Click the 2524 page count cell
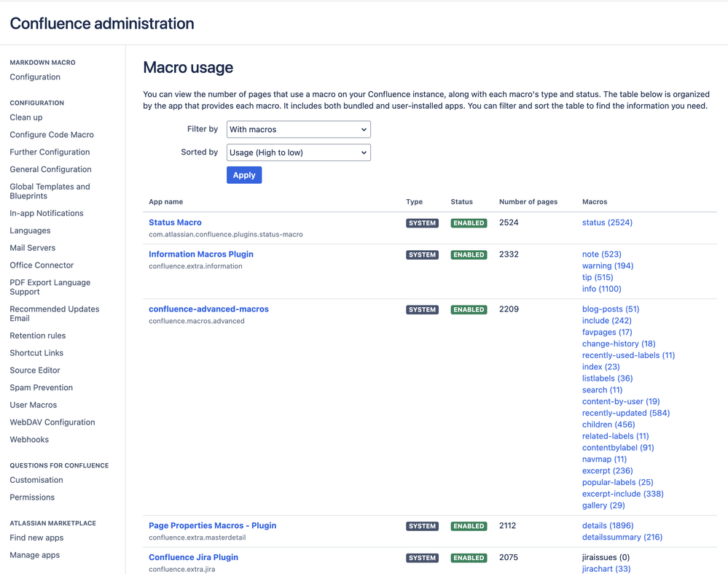The height and width of the screenshot is (574, 728). (x=509, y=222)
